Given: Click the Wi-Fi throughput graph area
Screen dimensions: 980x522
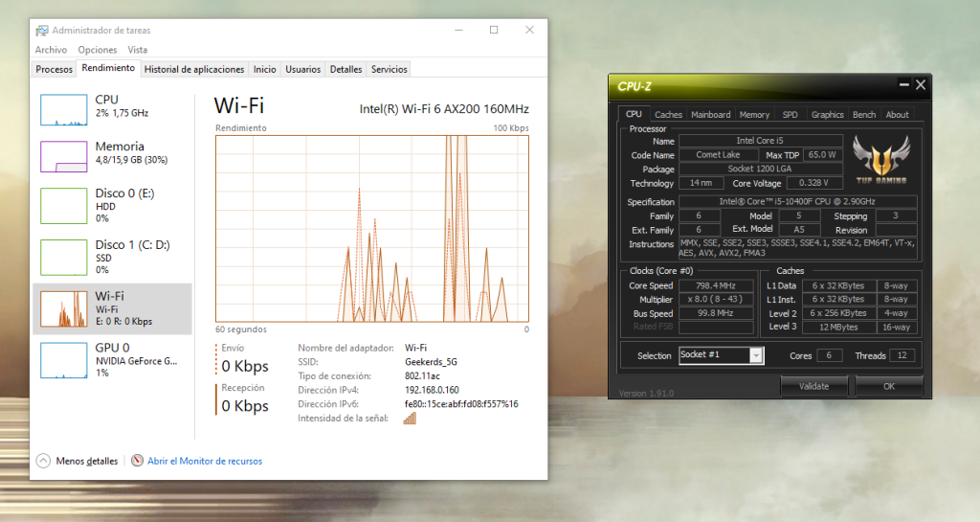Looking at the screenshot, I should coord(372,229).
